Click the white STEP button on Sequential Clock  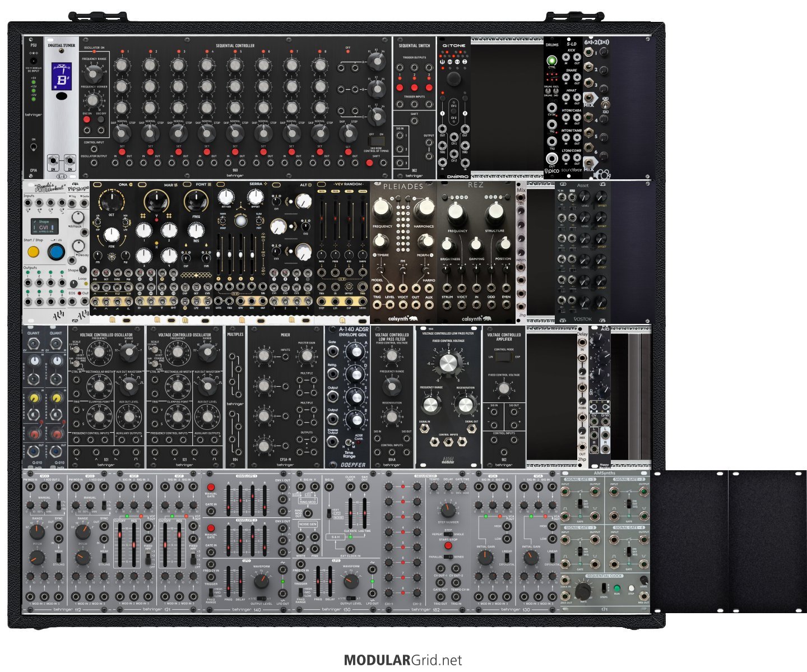click(x=631, y=588)
